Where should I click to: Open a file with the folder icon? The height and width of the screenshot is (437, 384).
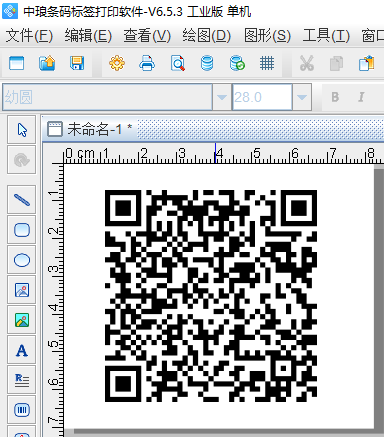click(47, 63)
